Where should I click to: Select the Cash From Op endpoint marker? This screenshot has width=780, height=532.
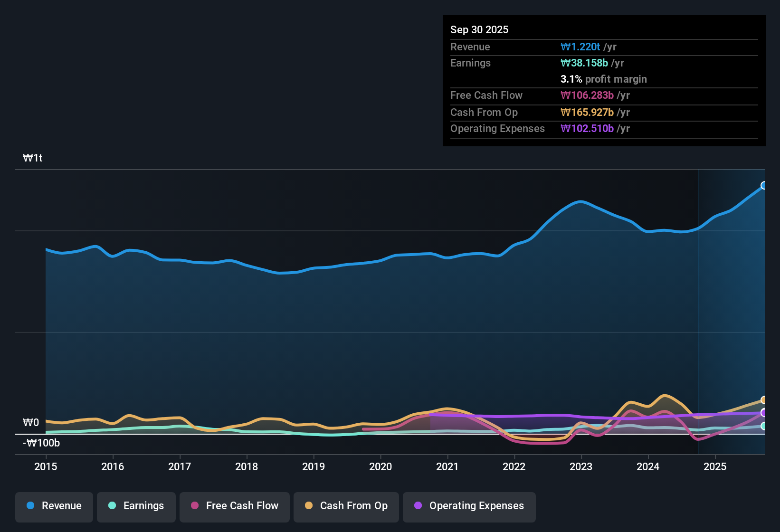[x=764, y=400]
